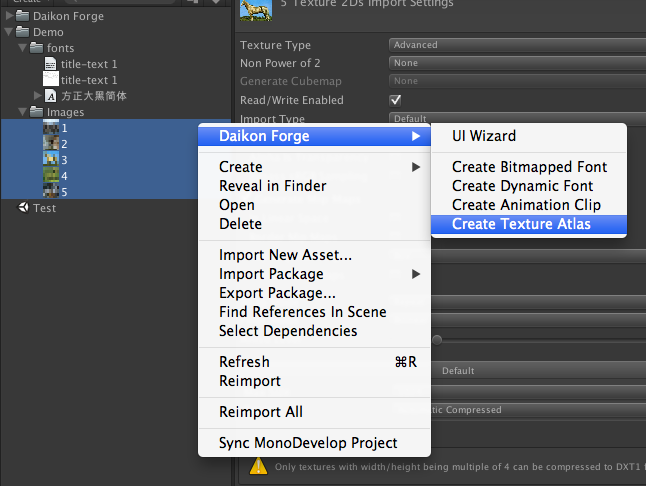Click the Unity scene icon for Test

(23, 207)
